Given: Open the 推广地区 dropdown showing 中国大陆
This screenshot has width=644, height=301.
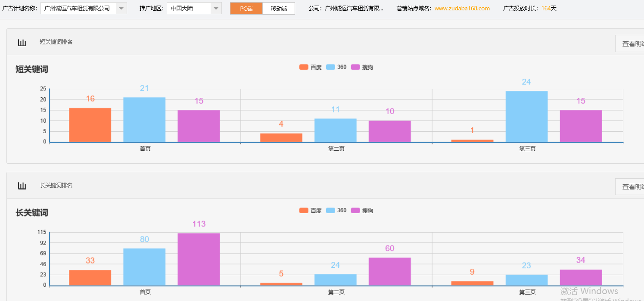Looking at the screenshot, I should point(215,8).
